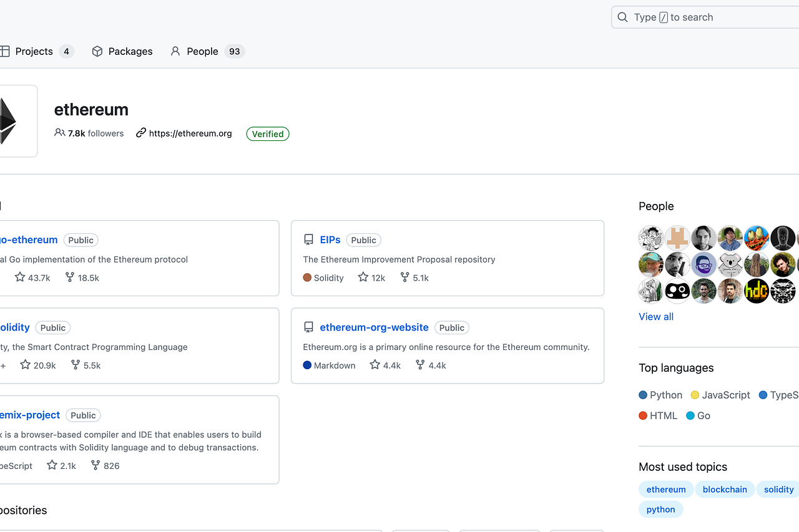This screenshot has width=799, height=532.
Task: View solidity's 20.9k stars
Action: (37, 365)
